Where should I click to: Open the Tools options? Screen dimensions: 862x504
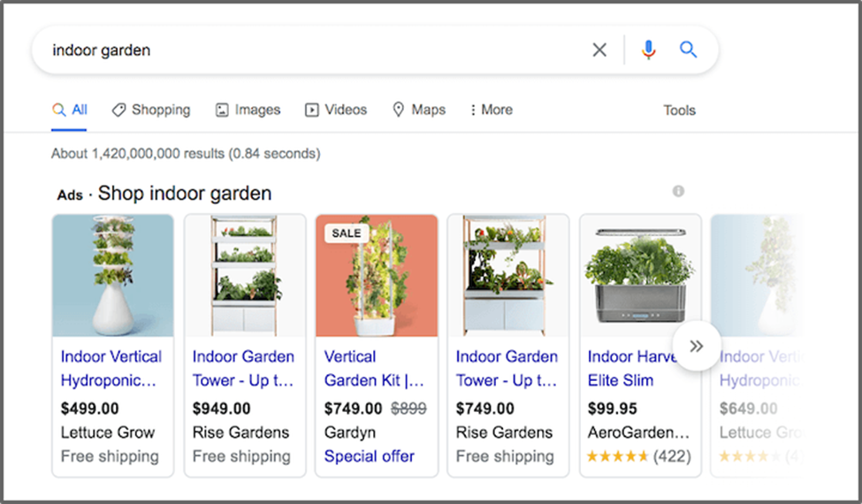[679, 111]
